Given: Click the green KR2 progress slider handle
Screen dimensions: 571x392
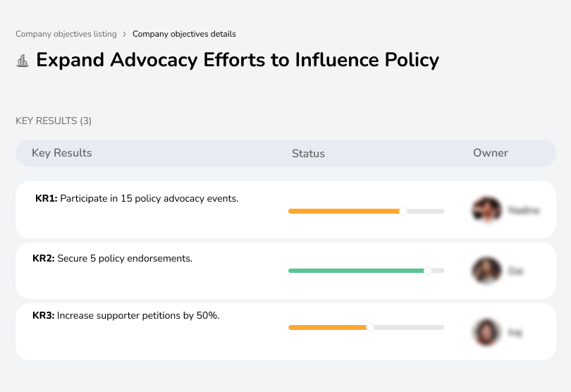Looking at the screenshot, I should click(427, 271).
